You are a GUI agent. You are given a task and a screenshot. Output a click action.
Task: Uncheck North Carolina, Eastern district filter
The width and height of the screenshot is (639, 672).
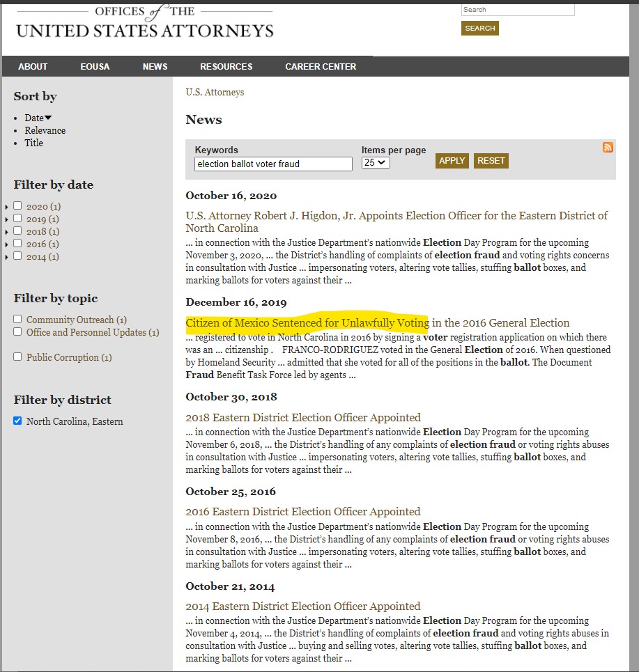click(x=17, y=421)
